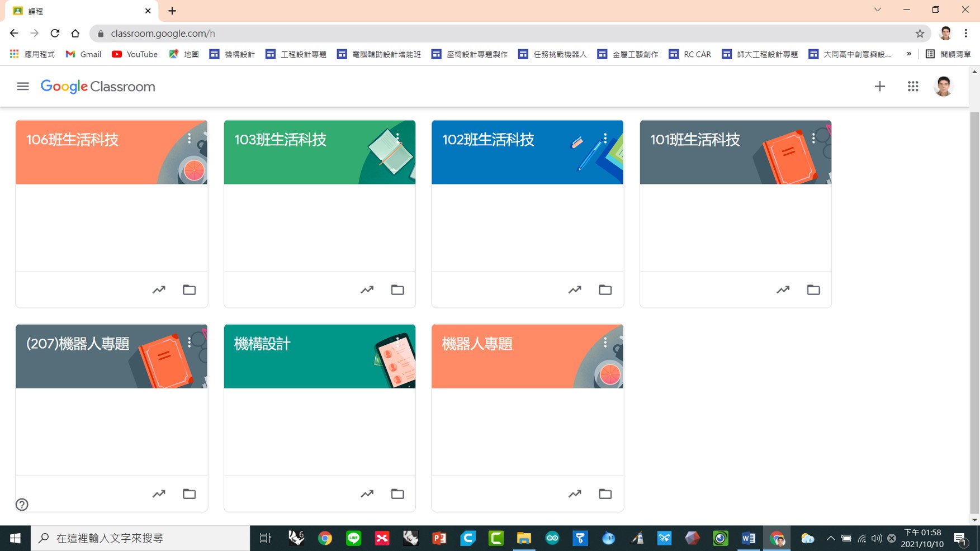This screenshot has height=551, width=980.
Task: Open Drive folder for 102班生活科技
Action: coord(605,289)
